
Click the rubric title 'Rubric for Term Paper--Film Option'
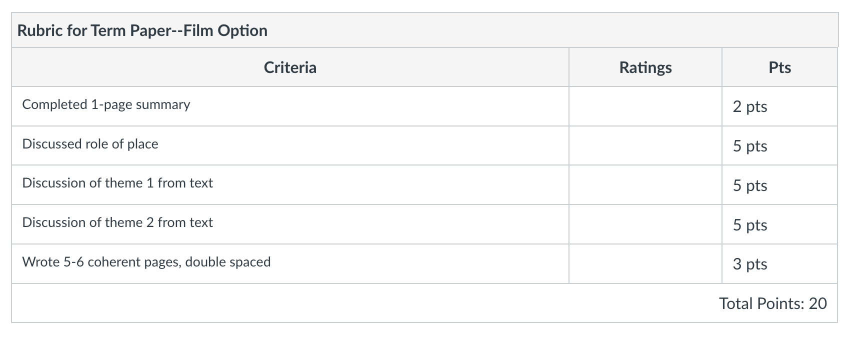[x=142, y=30]
